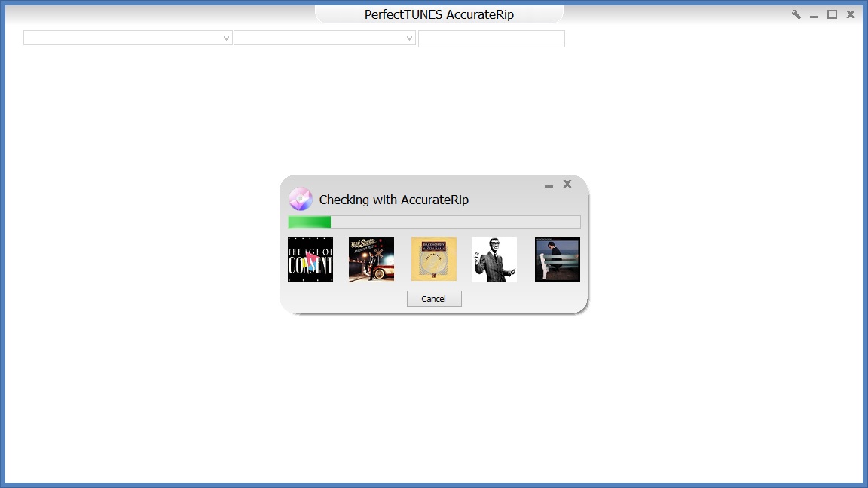Open the wrench settings icon
This screenshot has width=868, height=488.
click(796, 14)
